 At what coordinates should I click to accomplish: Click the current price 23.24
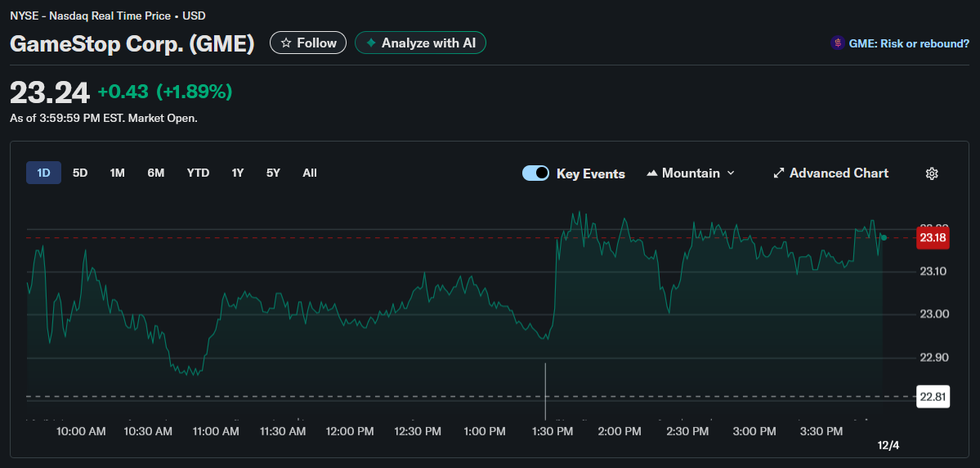coord(50,92)
